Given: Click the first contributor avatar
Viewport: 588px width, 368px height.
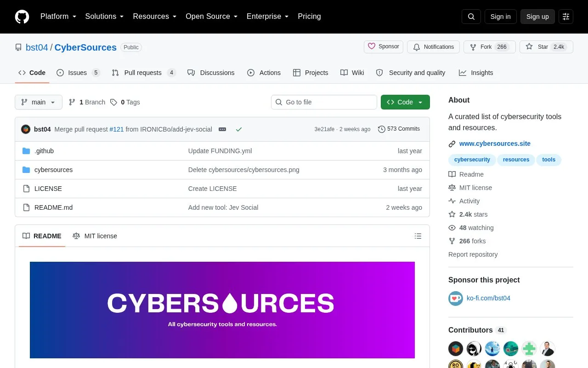Looking at the screenshot, I should point(456,349).
